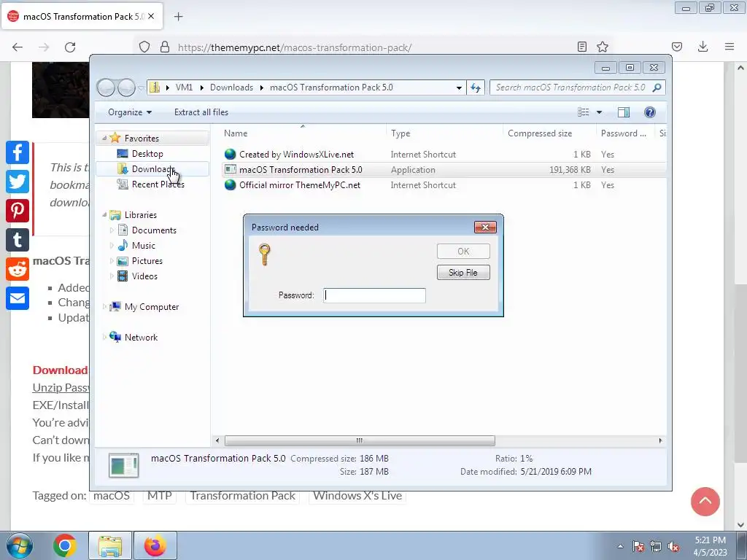The width and height of the screenshot is (747, 560).
Task: Open the change-view dropdown arrow
Action: [x=600, y=112]
